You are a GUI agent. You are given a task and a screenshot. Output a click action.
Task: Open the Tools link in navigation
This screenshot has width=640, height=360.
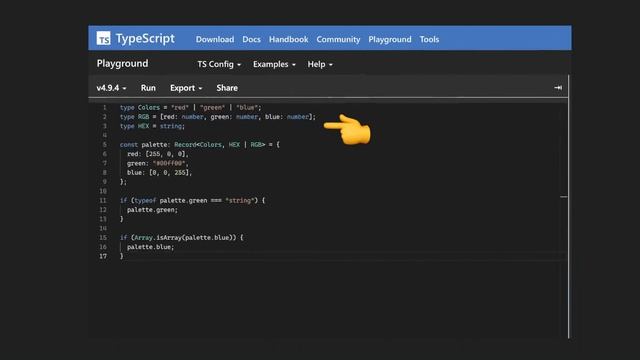429,39
